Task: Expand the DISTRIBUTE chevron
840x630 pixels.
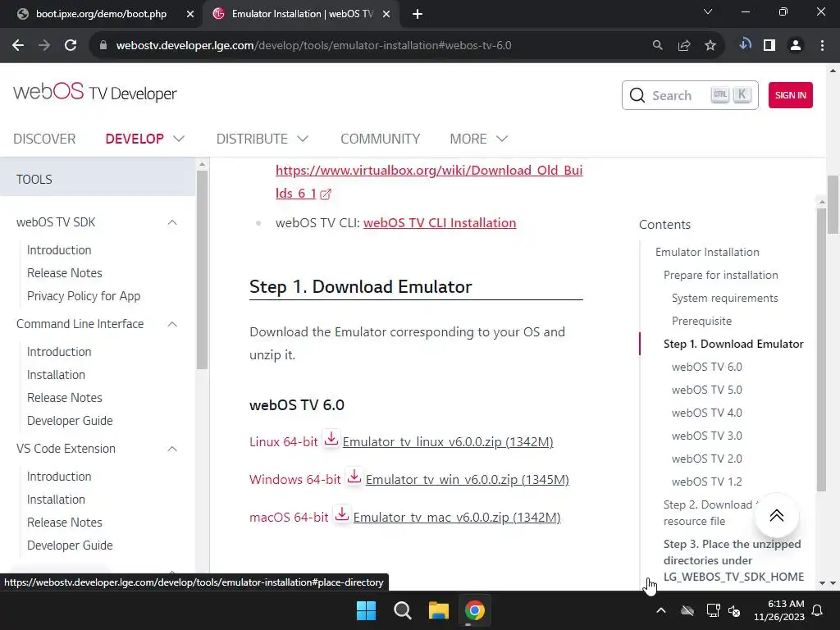Action: [303, 139]
